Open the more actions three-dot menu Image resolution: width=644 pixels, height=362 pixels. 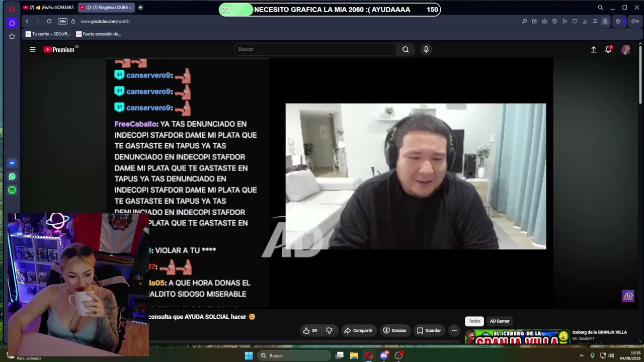(454, 330)
